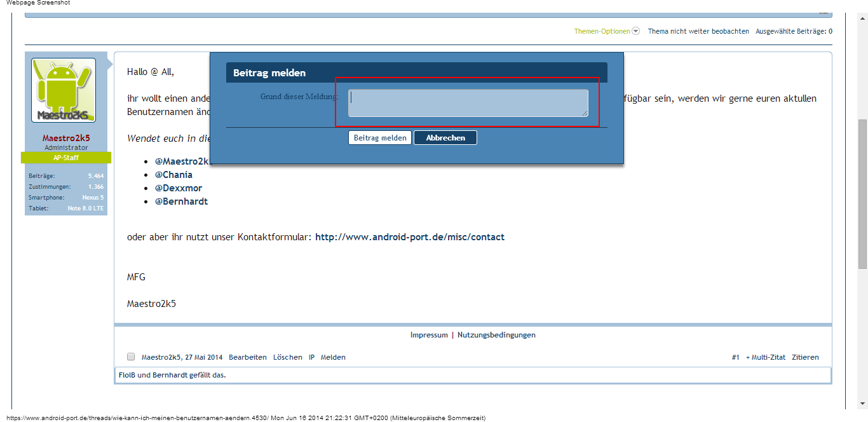Image resolution: width=868 pixels, height=422 pixels.
Task: Show the poster's IP address
Action: pyautogui.click(x=312, y=357)
